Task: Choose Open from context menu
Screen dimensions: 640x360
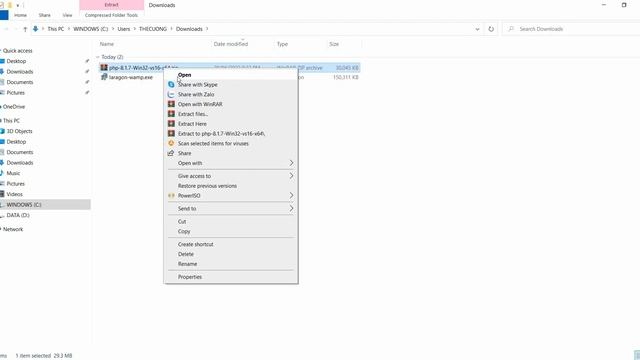Action: tap(231, 75)
